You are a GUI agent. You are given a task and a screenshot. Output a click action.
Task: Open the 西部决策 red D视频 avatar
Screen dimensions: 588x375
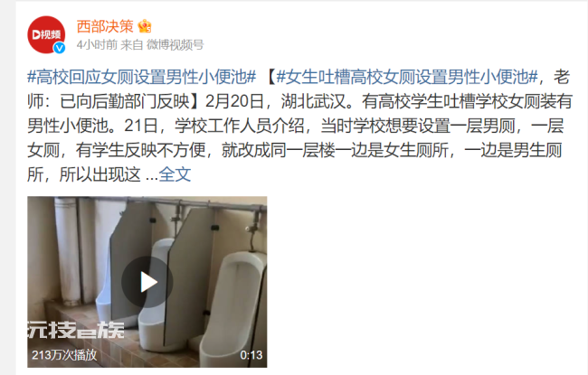tap(46, 35)
